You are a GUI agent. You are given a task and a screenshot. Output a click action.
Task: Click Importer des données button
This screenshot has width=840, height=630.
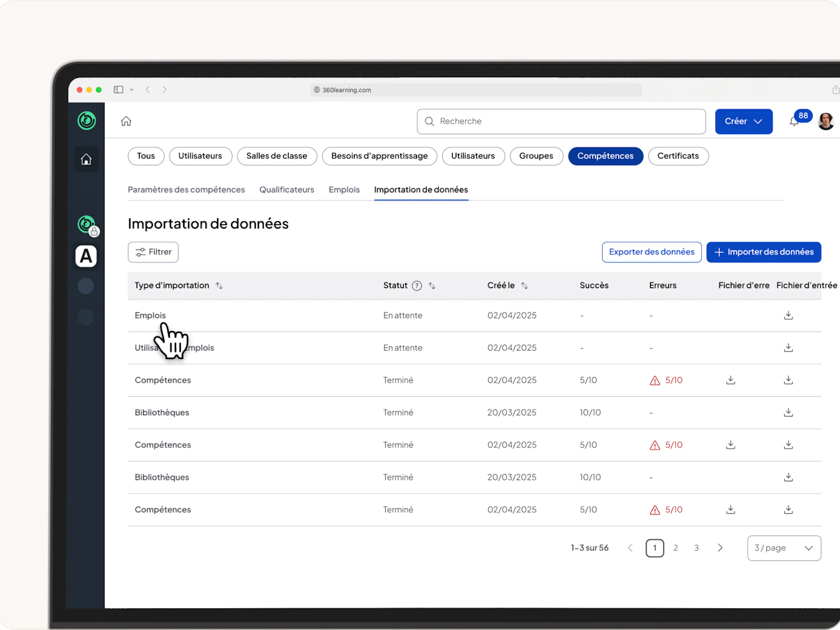point(763,252)
